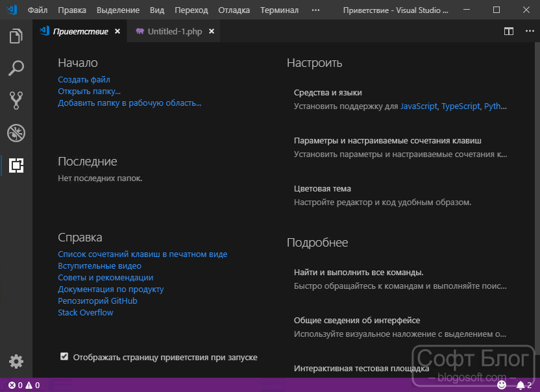This screenshot has height=392, width=540.
Task: Open the Search view in activity bar
Action: 16,68
